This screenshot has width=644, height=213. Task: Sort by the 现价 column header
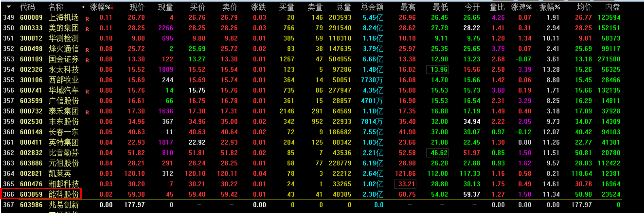coord(137,7)
